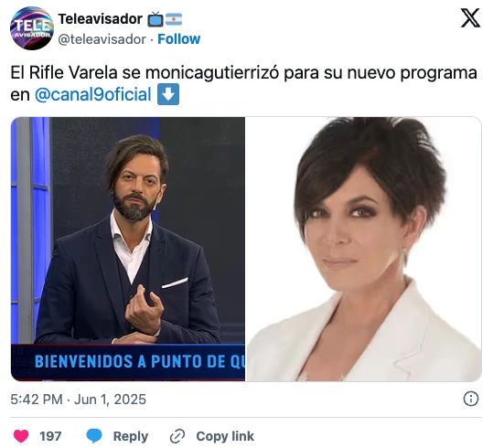The image size is (493, 448).
Task: Open the tweet info circle icon
Action: click(471, 399)
